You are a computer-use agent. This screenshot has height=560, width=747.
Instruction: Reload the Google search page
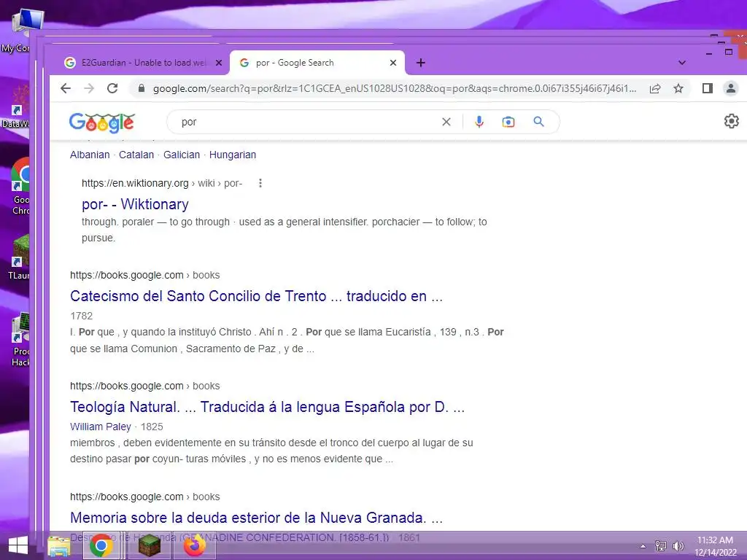(x=112, y=88)
